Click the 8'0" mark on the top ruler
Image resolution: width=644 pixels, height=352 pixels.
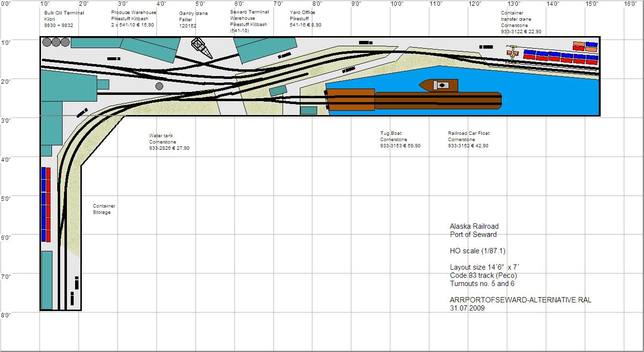[317, 3]
